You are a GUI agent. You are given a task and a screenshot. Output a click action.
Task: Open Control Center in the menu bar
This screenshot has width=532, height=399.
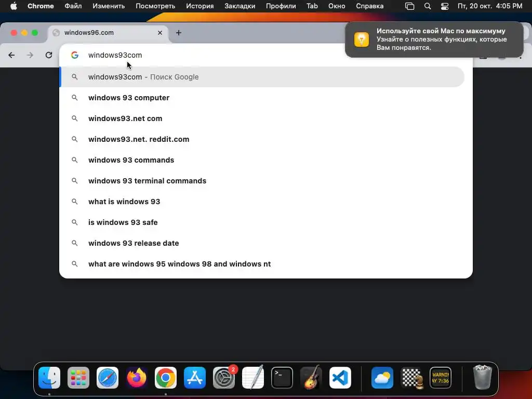[x=445, y=6]
